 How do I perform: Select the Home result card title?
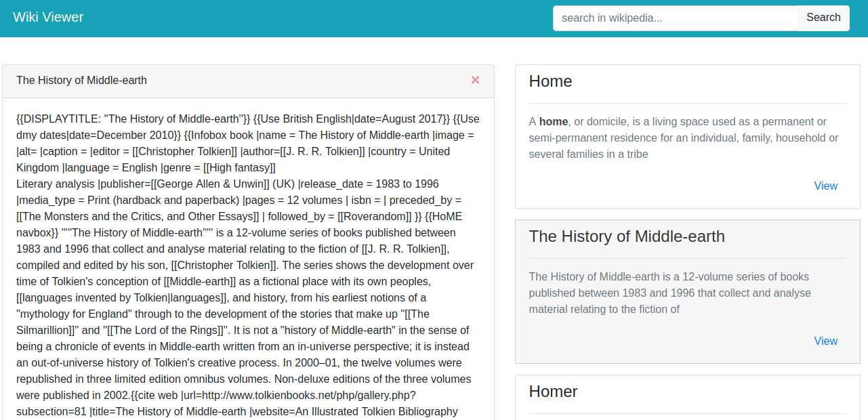[x=550, y=81]
